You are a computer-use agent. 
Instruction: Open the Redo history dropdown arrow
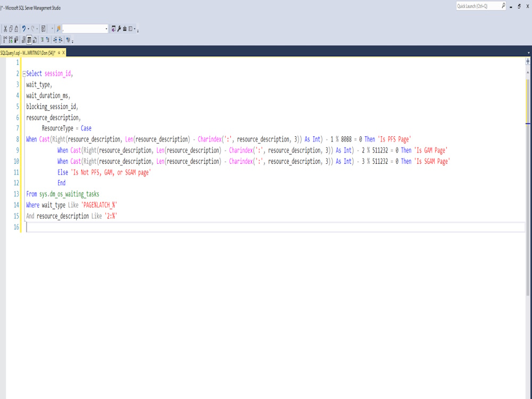[37, 29]
